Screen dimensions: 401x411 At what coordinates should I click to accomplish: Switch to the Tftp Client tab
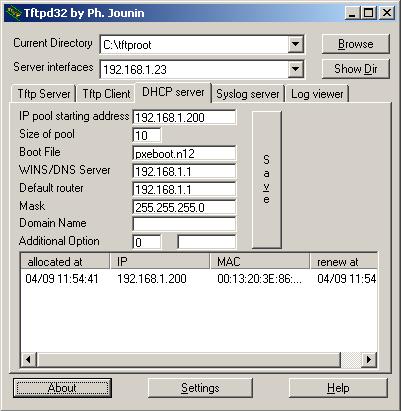(106, 94)
